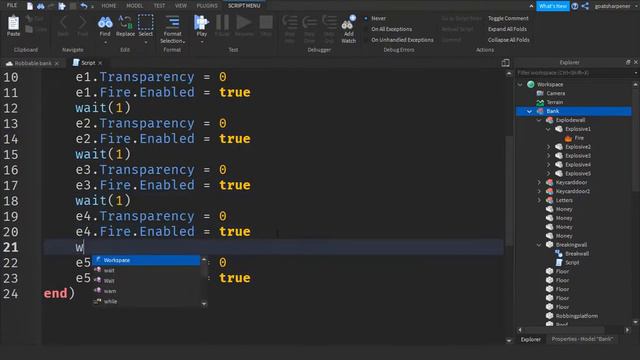The height and width of the screenshot is (360, 640).
Task: Click the split editor view icon
Action: point(505,63)
